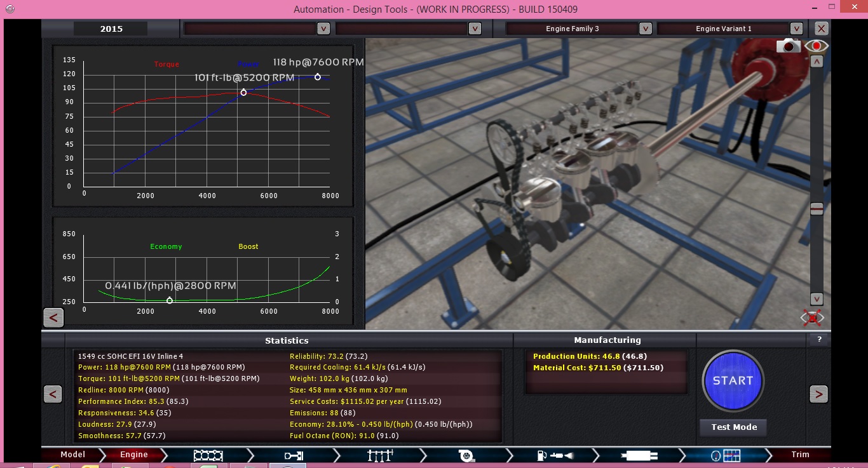Toggle Test Mode
The height and width of the screenshot is (468, 868).
733,427
